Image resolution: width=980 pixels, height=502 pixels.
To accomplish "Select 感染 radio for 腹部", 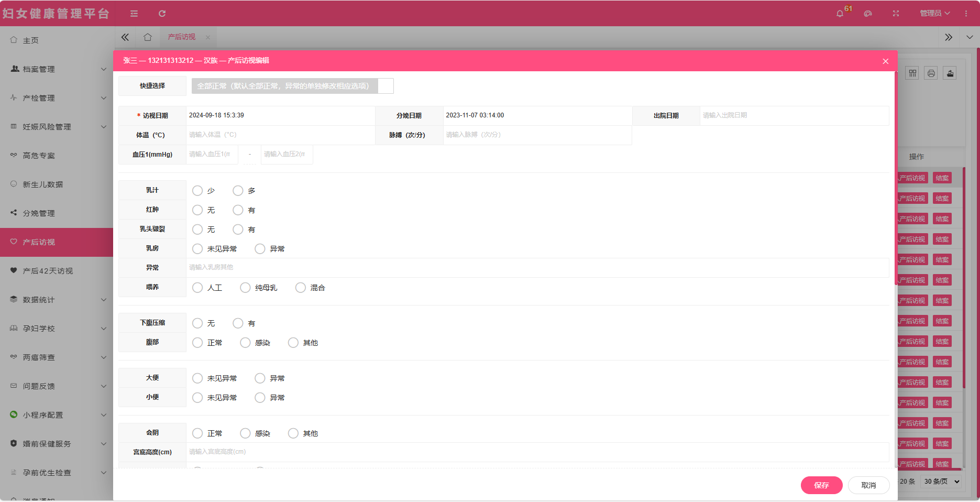I will click(245, 343).
